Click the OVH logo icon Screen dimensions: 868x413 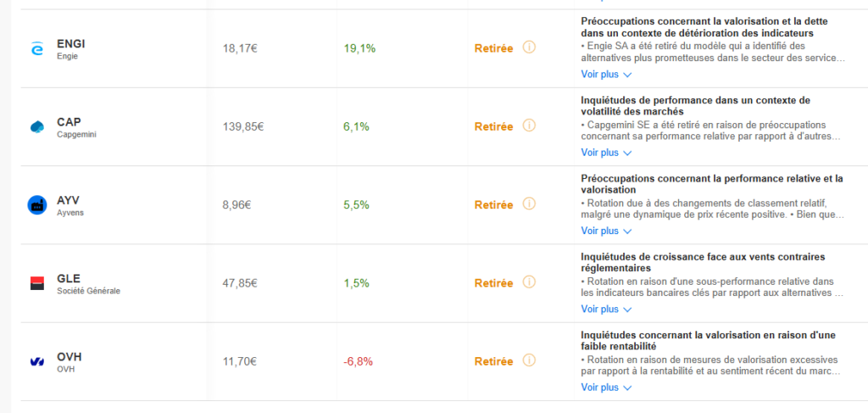point(37,361)
